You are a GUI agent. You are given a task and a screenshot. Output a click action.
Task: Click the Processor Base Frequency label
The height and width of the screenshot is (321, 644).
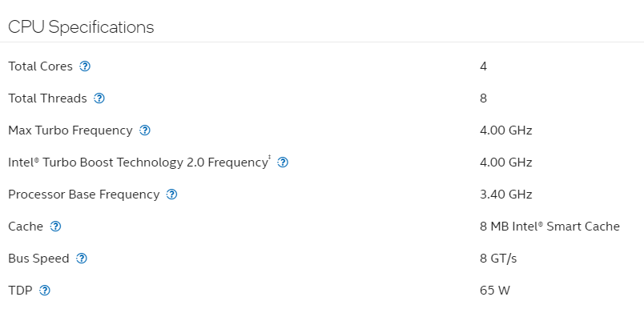coord(84,195)
